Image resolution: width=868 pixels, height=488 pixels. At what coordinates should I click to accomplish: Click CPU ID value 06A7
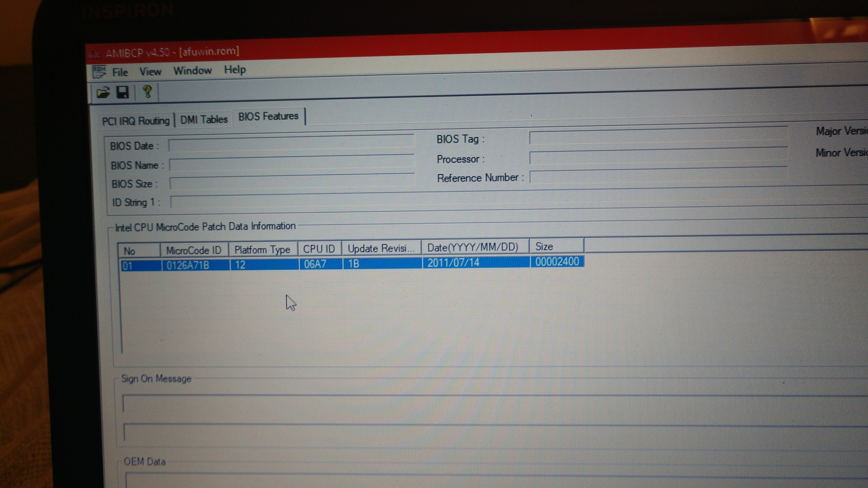coord(315,264)
